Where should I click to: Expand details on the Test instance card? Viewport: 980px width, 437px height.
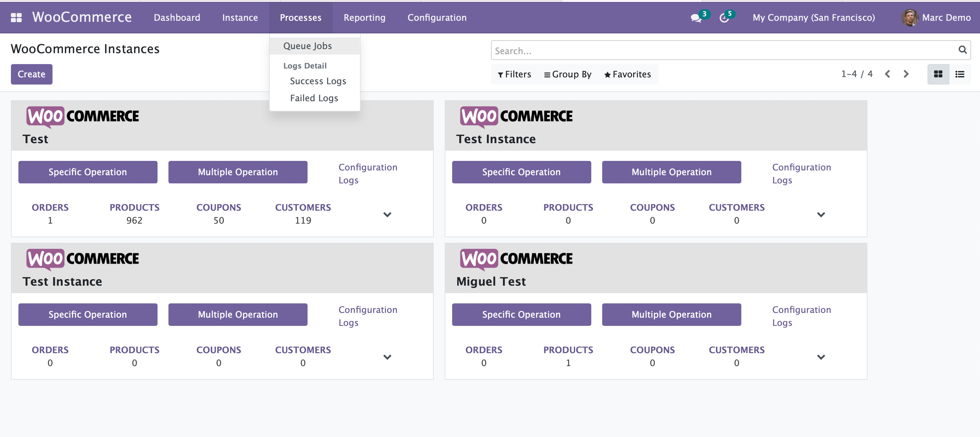click(x=387, y=214)
